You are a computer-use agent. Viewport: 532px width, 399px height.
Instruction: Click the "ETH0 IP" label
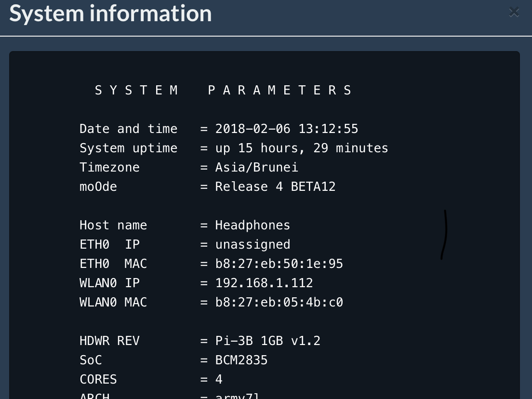(x=109, y=244)
